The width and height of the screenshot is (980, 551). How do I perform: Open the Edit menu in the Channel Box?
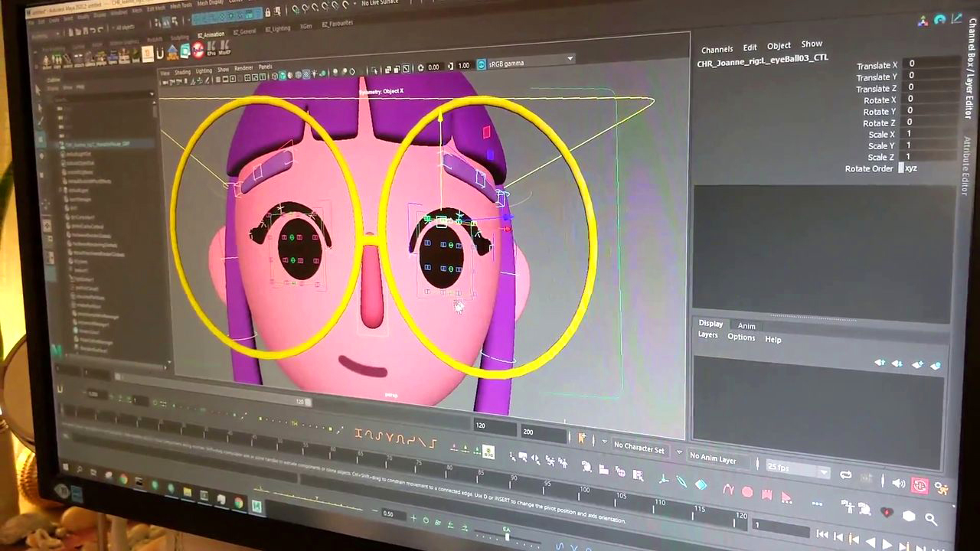click(750, 47)
